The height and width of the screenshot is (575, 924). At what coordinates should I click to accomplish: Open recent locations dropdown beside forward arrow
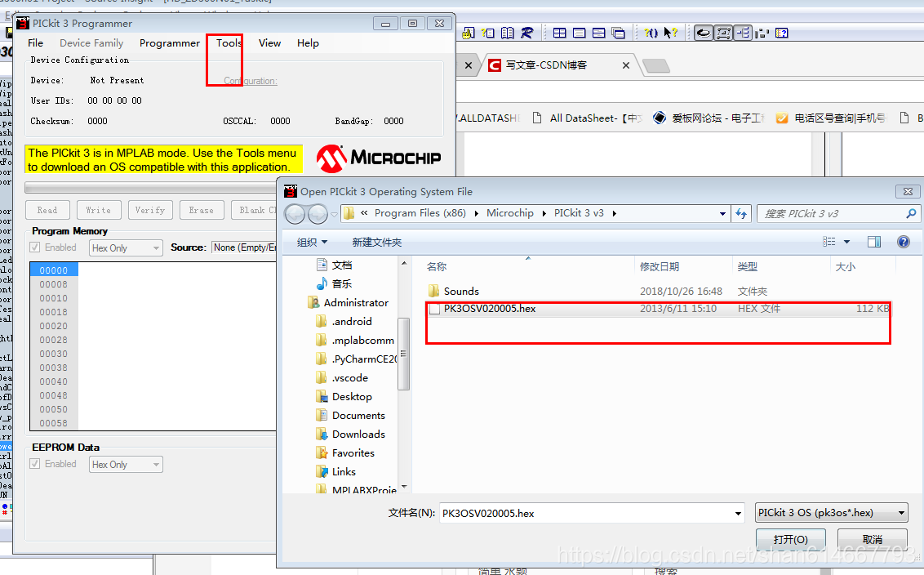[x=334, y=214]
